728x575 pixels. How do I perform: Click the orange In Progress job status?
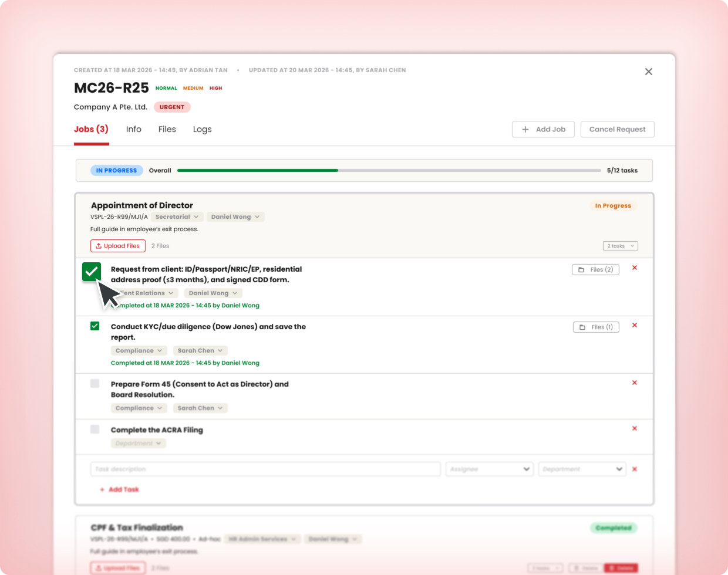[613, 205]
